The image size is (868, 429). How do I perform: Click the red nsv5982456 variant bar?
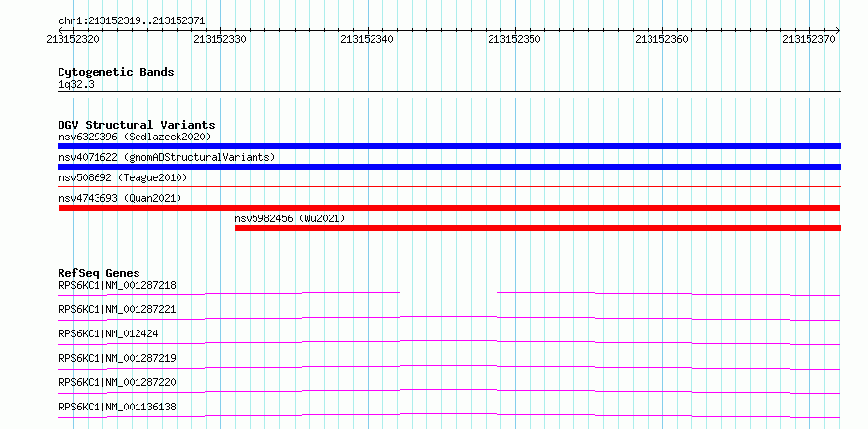(x=537, y=228)
